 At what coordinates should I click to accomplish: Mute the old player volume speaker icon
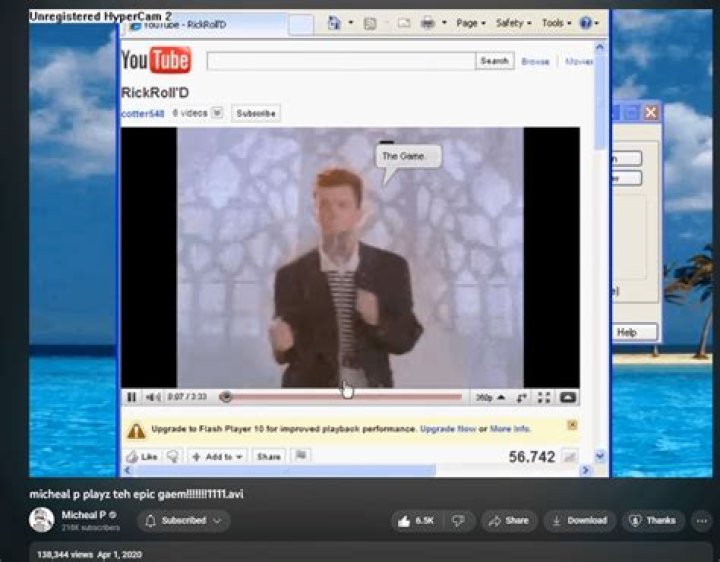152,397
